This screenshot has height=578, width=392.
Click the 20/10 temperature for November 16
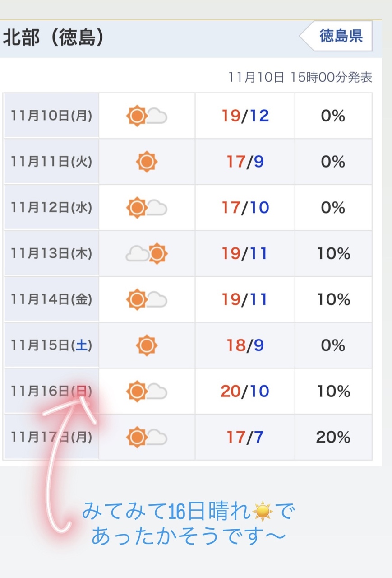pyautogui.click(x=245, y=391)
